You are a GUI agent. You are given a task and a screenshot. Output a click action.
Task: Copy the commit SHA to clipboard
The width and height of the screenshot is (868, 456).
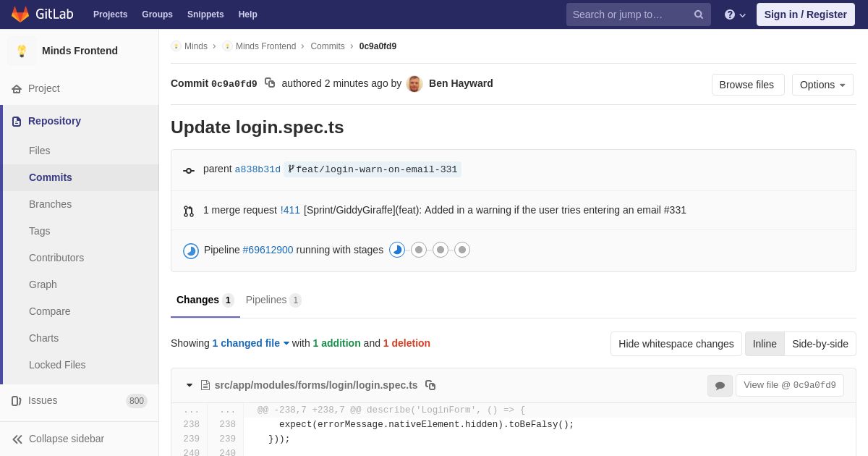point(270,83)
